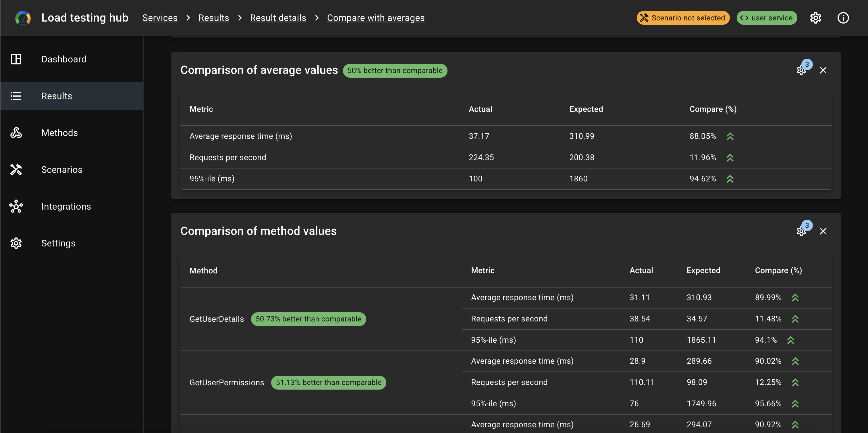This screenshot has height=433, width=868.
Task: Click the actual value 110.11
Action: tap(642, 382)
